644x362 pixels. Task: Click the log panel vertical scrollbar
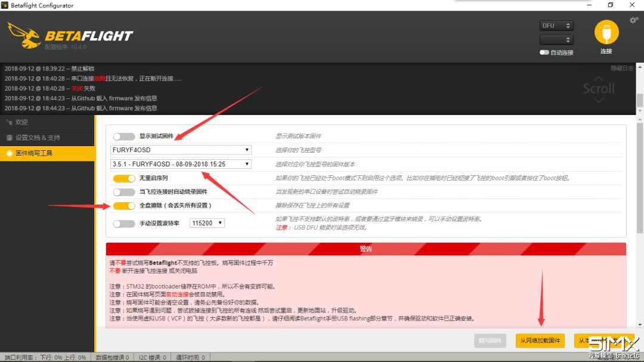(x=639, y=100)
